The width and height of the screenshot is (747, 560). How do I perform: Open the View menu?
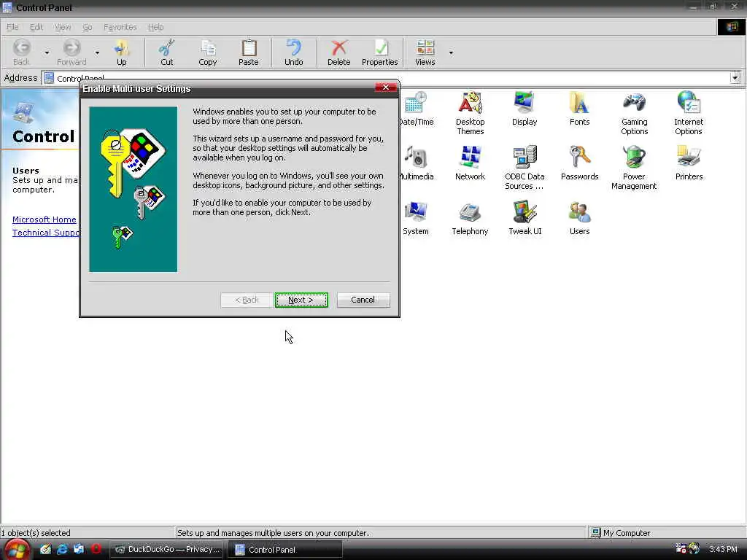click(x=63, y=27)
